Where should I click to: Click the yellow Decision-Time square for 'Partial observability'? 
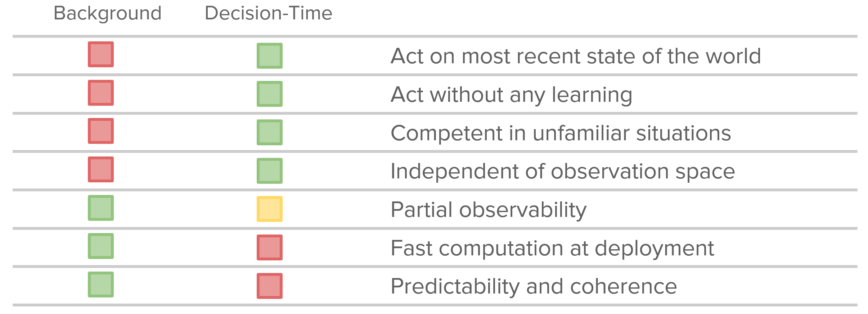coord(269,209)
